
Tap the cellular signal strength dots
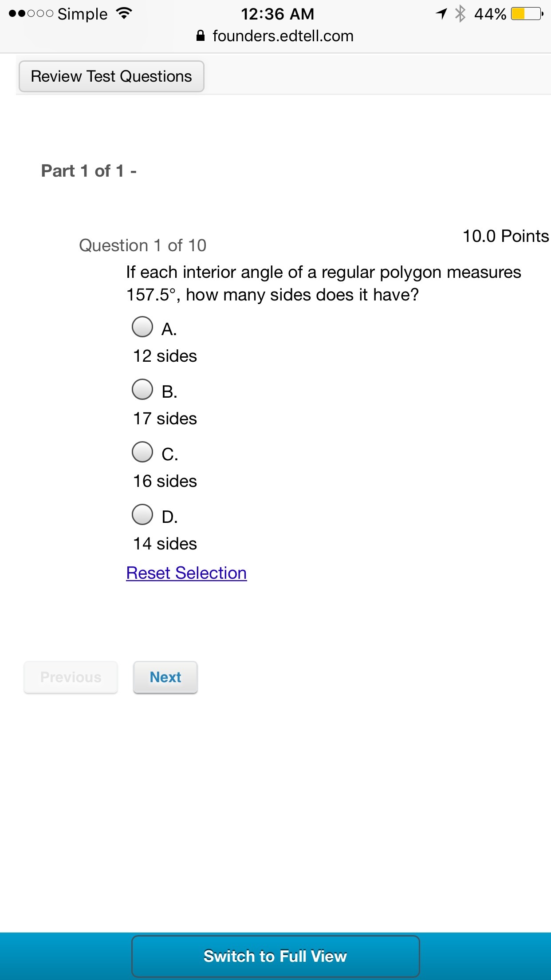[31, 14]
